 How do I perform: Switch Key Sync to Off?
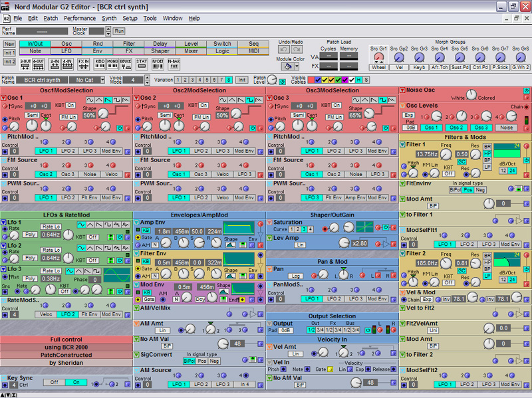(55, 382)
